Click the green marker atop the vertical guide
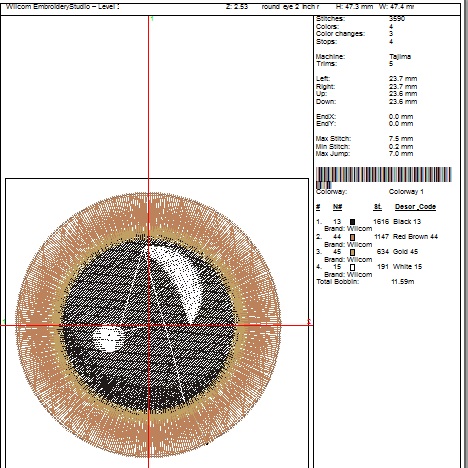The image size is (468, 468). tap(152, 19)
